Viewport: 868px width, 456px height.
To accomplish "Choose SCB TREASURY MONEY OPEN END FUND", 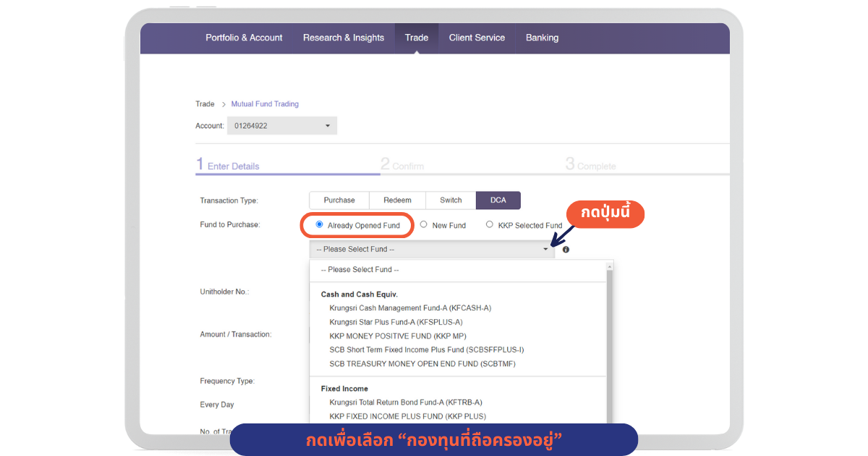I will (422, 364).
